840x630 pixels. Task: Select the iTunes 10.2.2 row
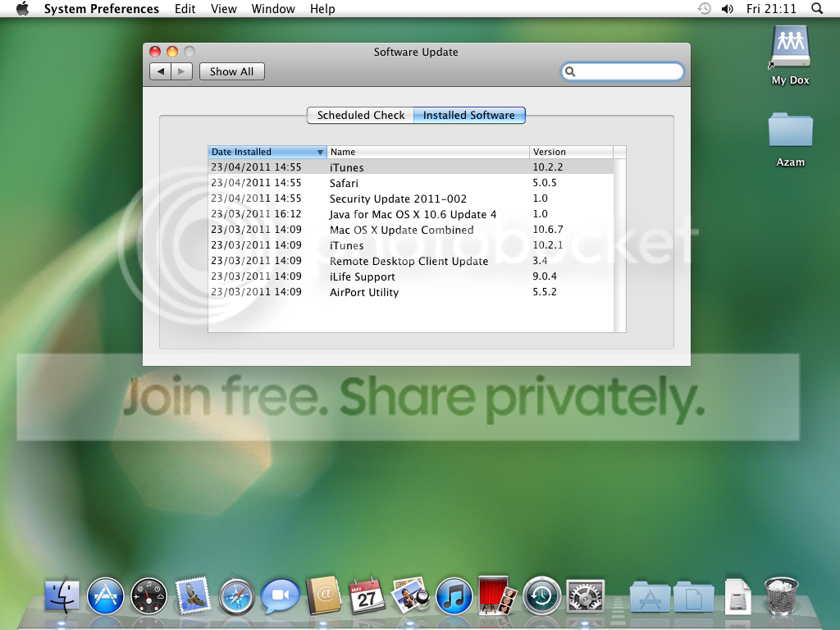pyautogui.click(x=411, y=167)
